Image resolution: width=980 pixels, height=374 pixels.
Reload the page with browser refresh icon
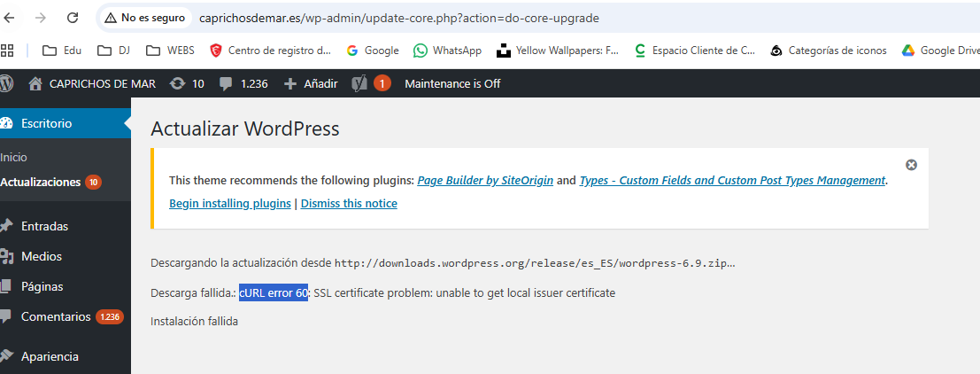click(x=73, y=18)
